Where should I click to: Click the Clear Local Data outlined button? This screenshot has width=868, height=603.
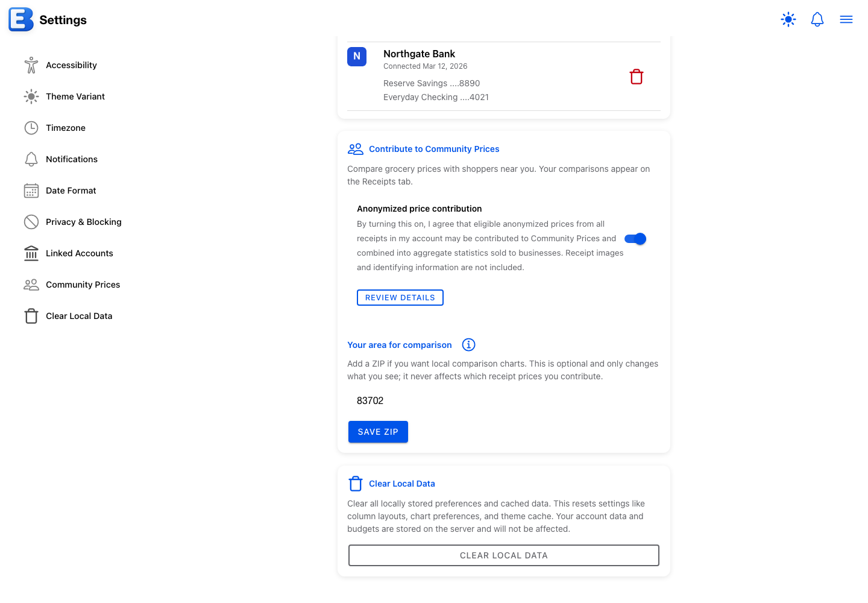pos(504,555)
